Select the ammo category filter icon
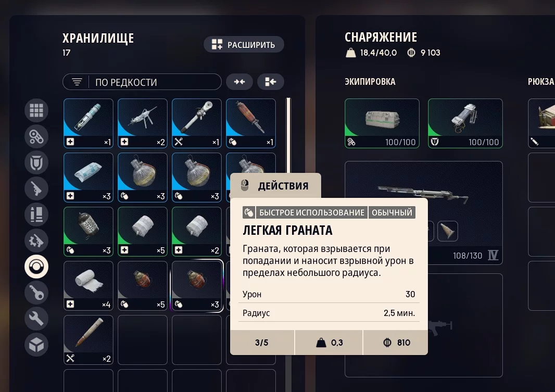555x392 pixels. [36, 215]
